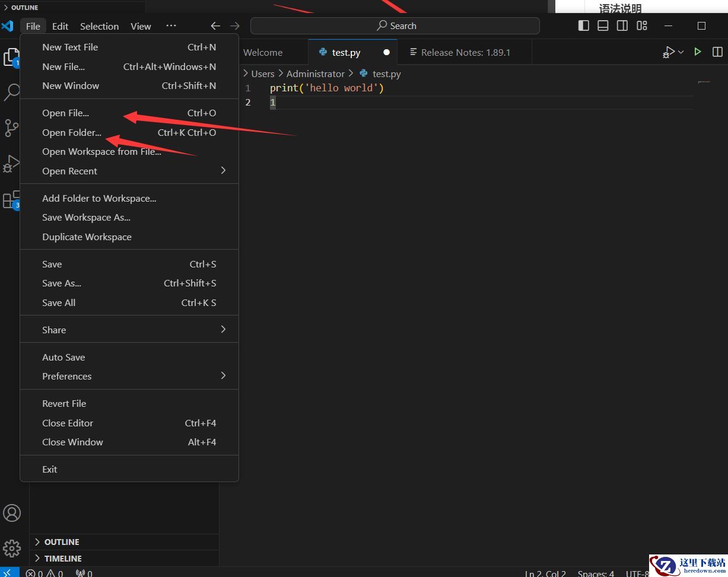This screenshot has height=577, width=728.
Task: Click the unsaved dot on test.py tab
Action: 386,52
